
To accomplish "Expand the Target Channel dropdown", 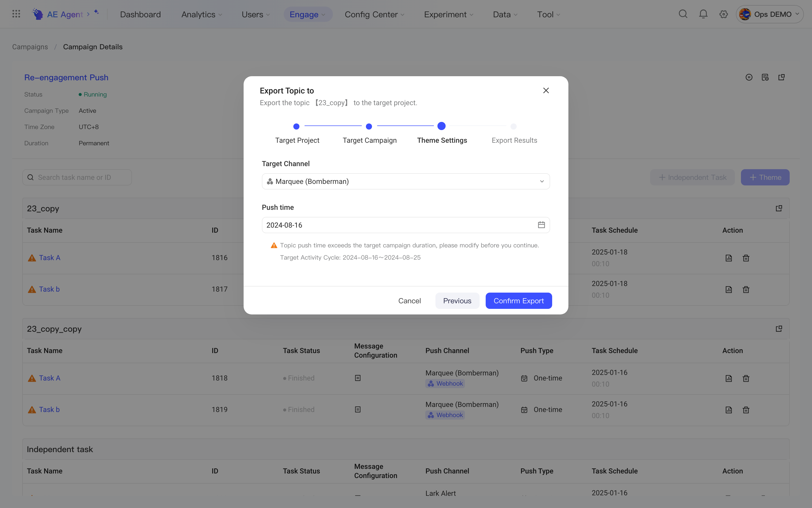I will [406, 181].
